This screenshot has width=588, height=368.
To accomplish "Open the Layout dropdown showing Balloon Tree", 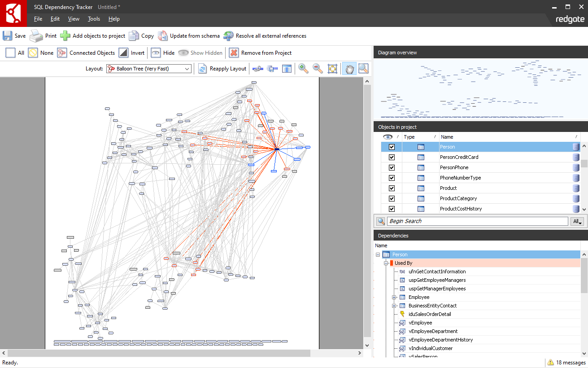I will point(149,69).
